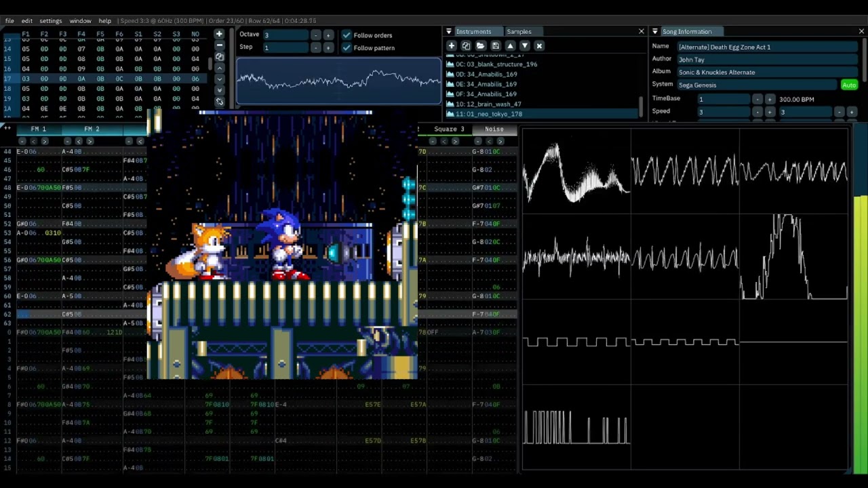
Task: Duplicate the current order
Action: click(x=219, y=57)
